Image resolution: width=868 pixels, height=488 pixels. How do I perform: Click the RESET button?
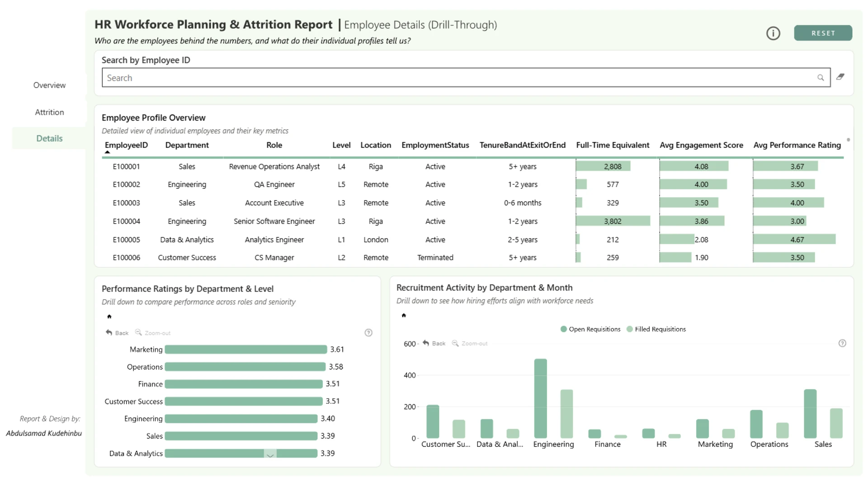click(823, 33)
